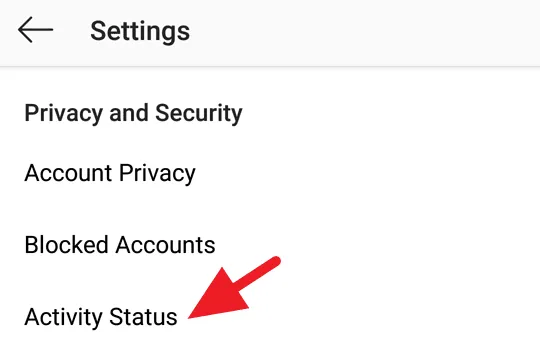
Task: Tap the back arrow beside Settings
Action: (35, 30)
